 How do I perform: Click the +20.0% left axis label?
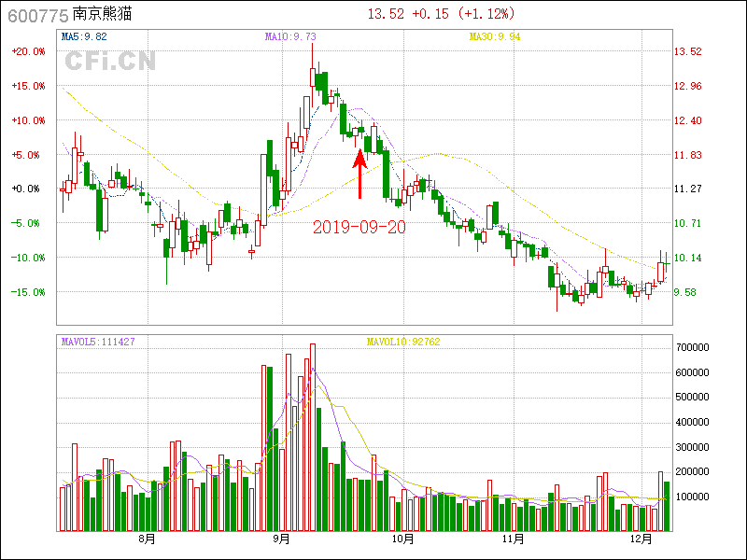tap(28, 51)
